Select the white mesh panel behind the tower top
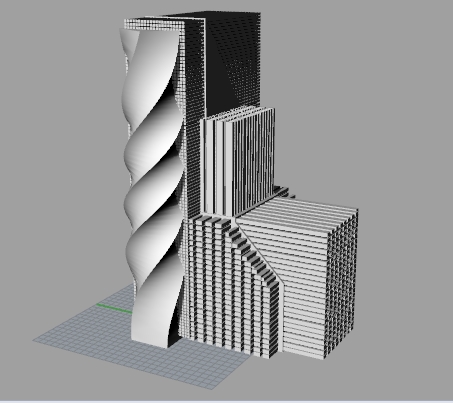This screenshot has height=403, width=453. [x=153, y=24]
